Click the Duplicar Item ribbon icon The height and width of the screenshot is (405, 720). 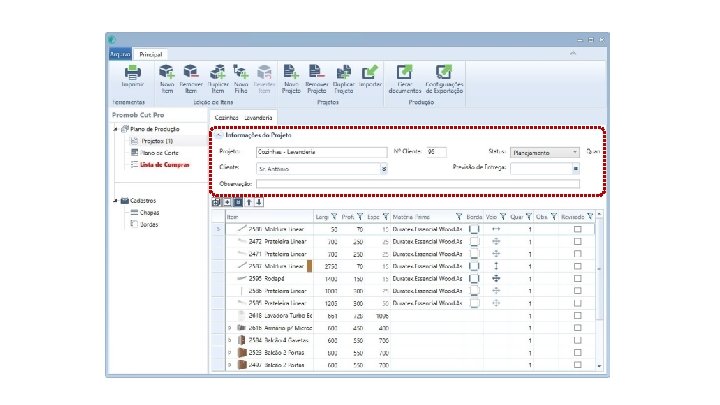218,72
